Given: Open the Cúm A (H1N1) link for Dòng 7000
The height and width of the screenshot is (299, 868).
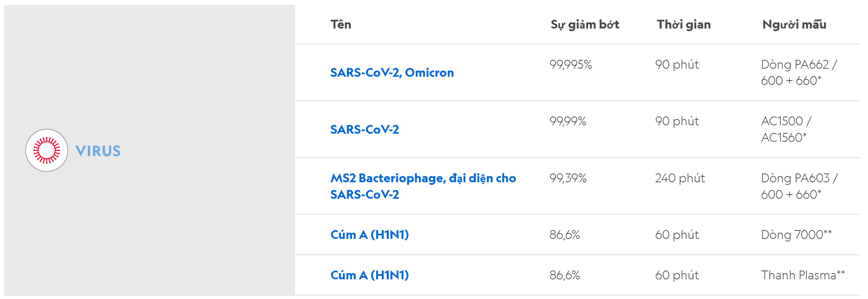Looking at the screenshot, I should (370, 234).
